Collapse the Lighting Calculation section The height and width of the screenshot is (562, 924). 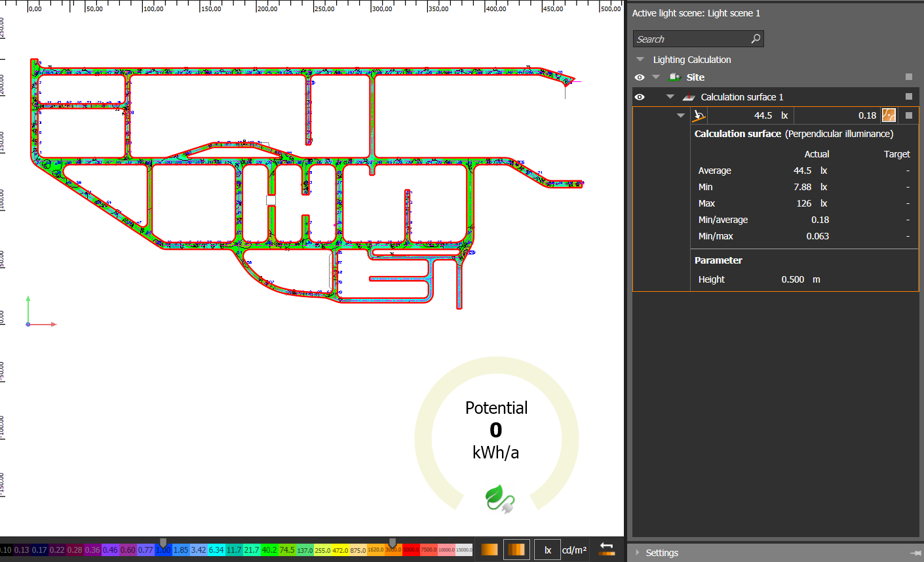(x=640, y=60)
